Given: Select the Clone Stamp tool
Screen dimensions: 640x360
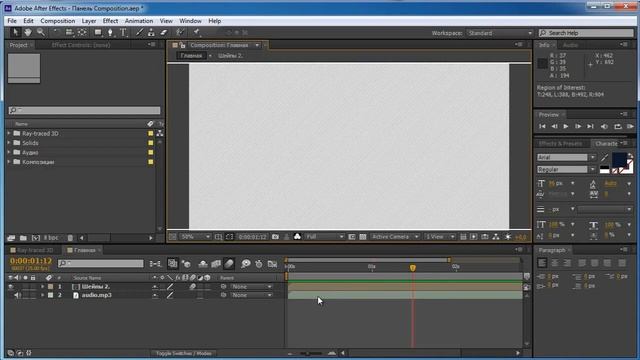Looking at the screenshot, I should (x=151, y=33).
